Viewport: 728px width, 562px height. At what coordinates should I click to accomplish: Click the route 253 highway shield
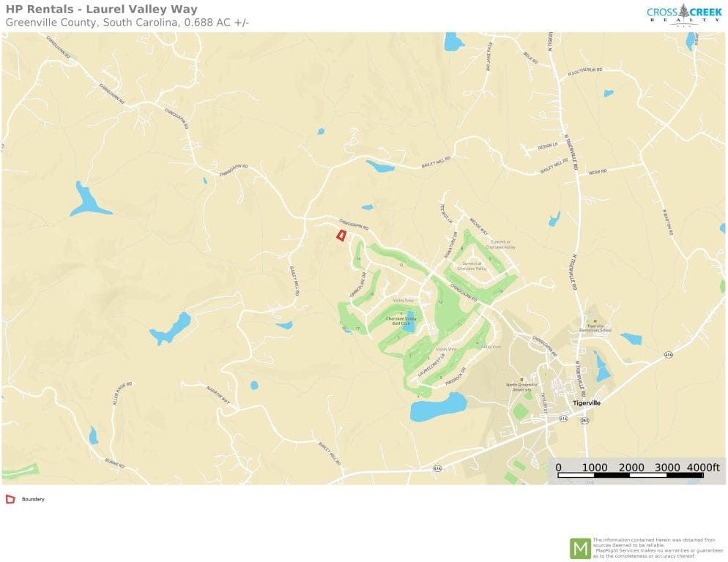tap(584, 421)
